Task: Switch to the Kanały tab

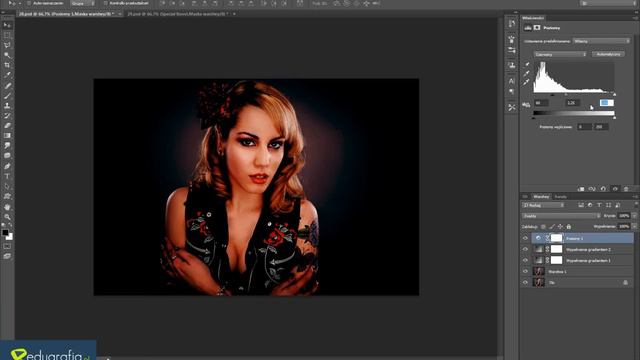Action: pyautogui.click(x=560, y=197)
